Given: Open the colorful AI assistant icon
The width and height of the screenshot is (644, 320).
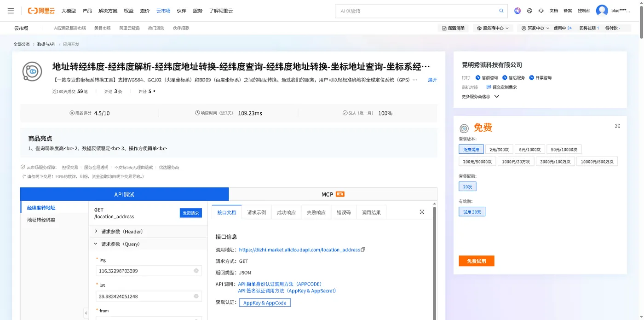Looking at the screenshot, I should click(517, 11).
